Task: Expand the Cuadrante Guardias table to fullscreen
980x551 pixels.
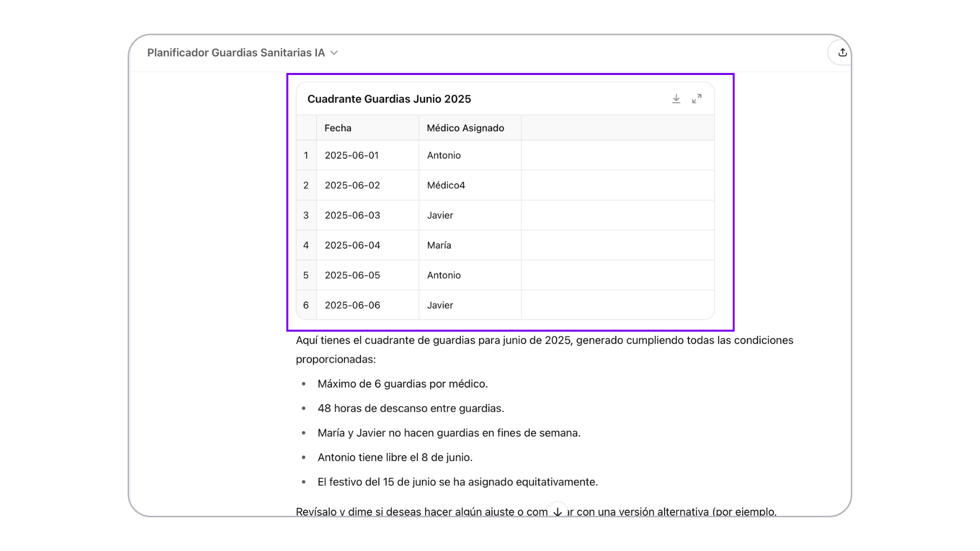Action: (697, 99)
